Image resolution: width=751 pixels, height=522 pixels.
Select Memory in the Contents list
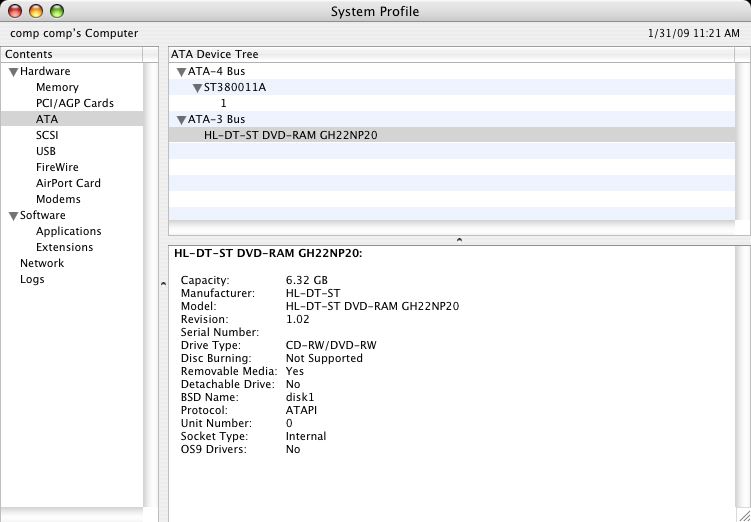[57, 87]
